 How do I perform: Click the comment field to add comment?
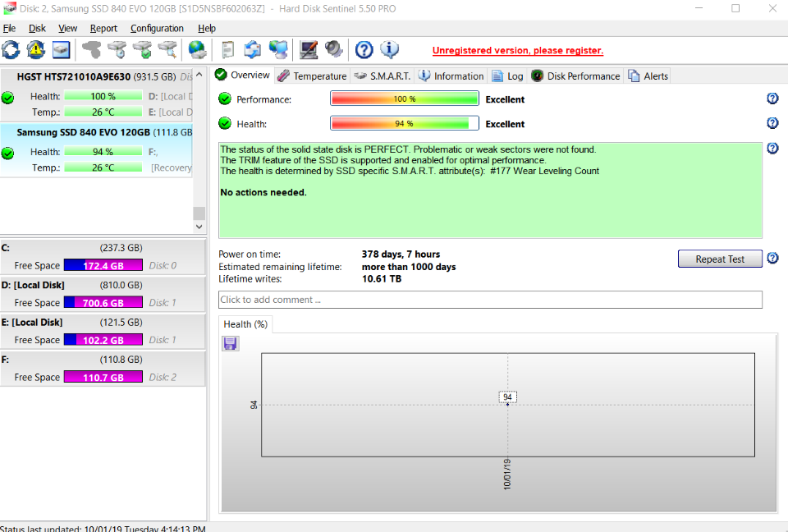pyautogui.click(x=490, y=300)
